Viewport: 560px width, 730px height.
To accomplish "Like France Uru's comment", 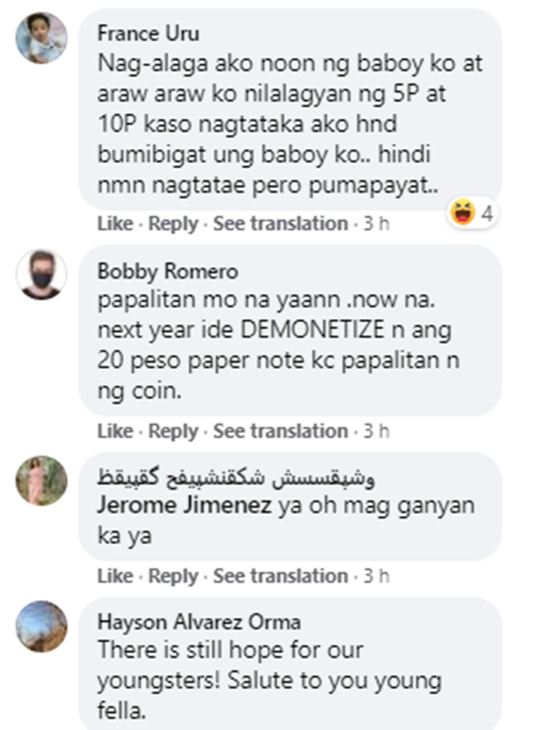I will (x=115, y=223).
